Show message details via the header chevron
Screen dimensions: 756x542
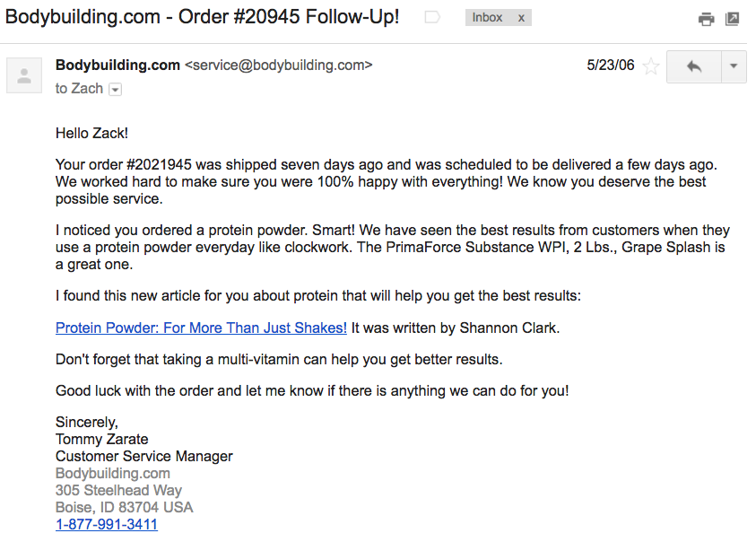tap(115, 89)
